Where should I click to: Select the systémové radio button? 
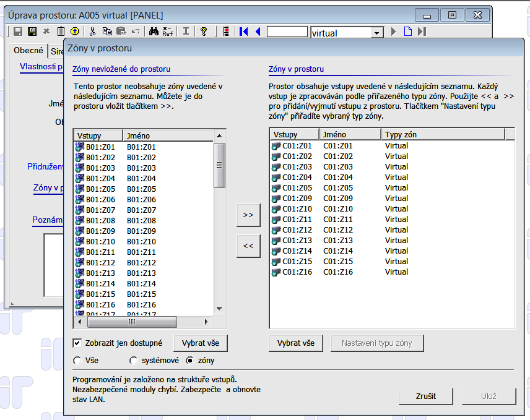[133, 360]
